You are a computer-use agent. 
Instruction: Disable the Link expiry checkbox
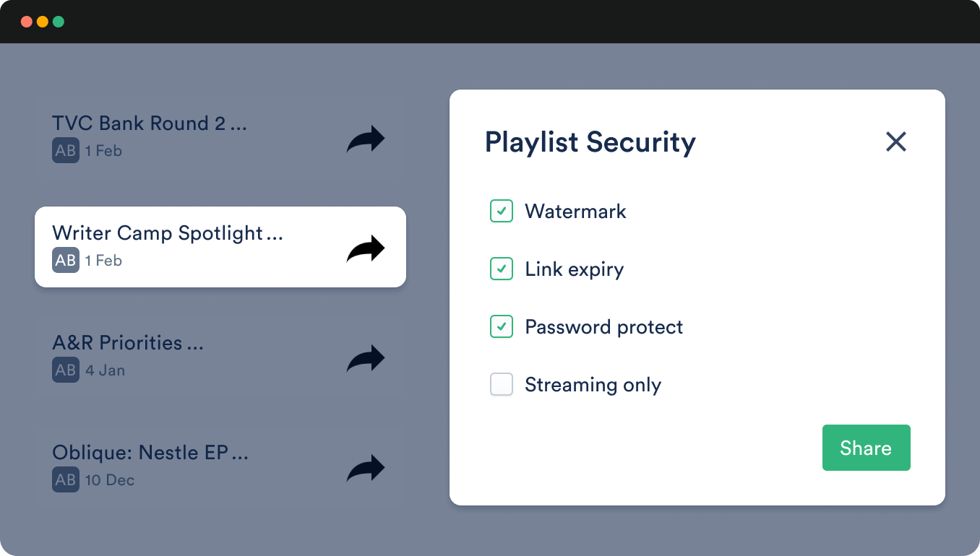tap(502, 269)
